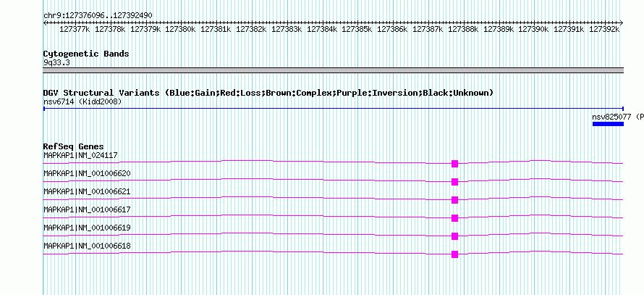Click the magenta exon box of NM_001006621
Screen dimensions: 644x295
click(x=454, y=200)
